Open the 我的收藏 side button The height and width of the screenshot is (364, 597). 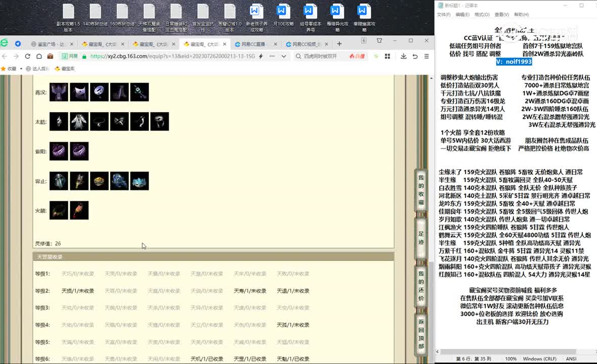(x=421, y=190)
